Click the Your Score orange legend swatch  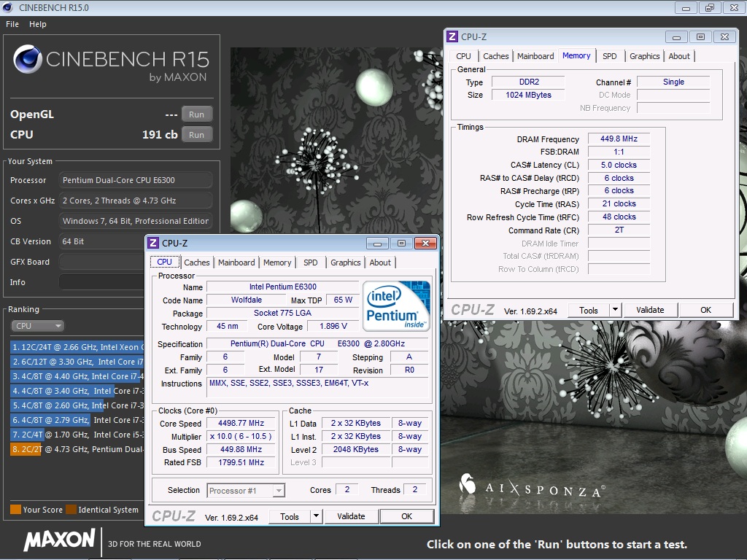pos(16,510)
